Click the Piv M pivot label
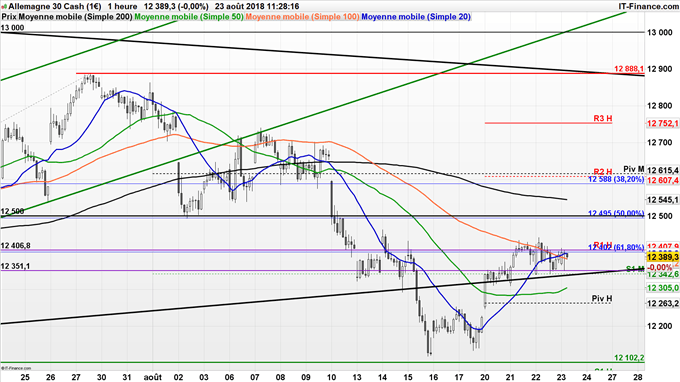The height and width of the screenshot is (382, 680). [x=634, y=169]
